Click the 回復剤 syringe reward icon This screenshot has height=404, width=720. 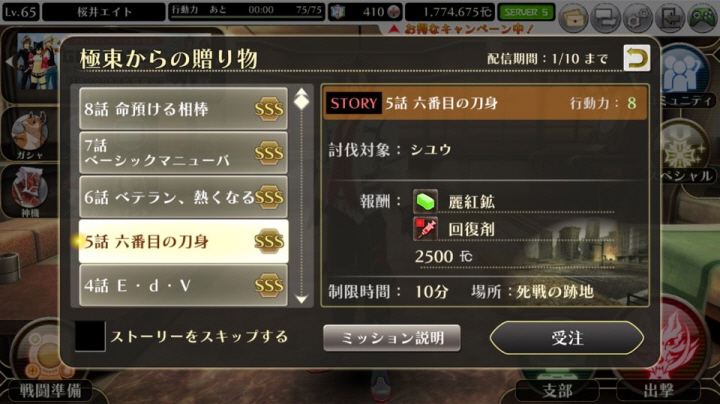pos(425,229)
